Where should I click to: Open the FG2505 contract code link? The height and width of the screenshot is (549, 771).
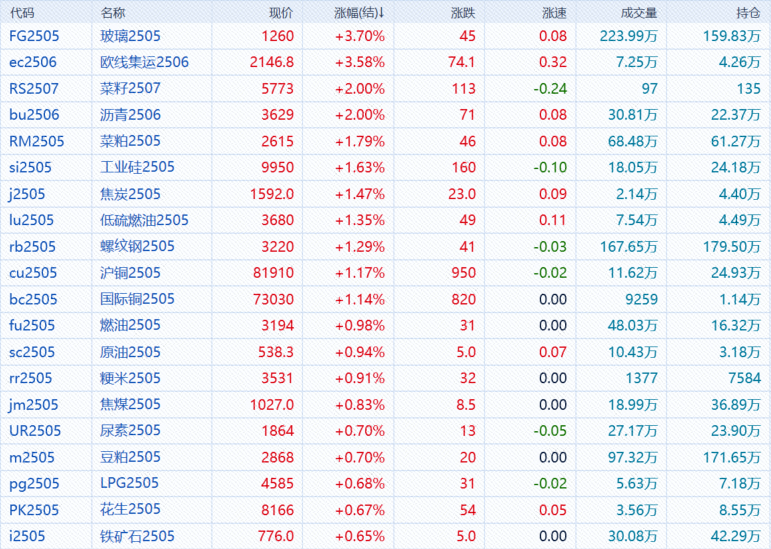[35, 36]
